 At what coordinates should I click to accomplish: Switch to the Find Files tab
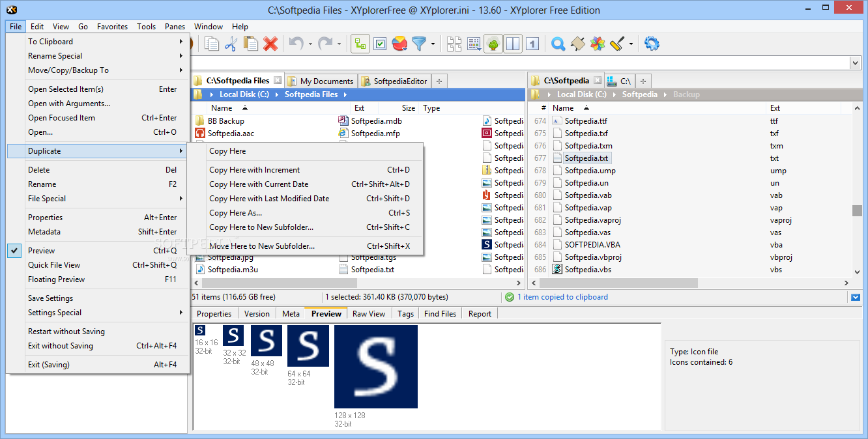pyautogui.click(x=440, y=314)
